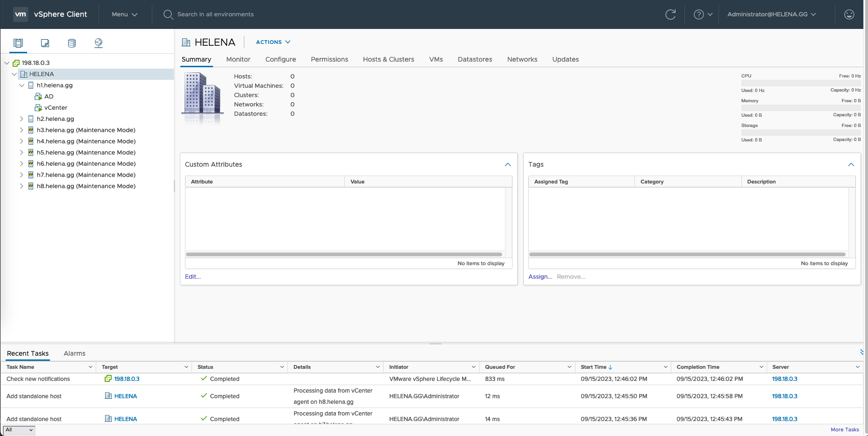Select the vCenter virtual machine in tree
This screenshot has width=868, height=436.
[x=56, y=108]
